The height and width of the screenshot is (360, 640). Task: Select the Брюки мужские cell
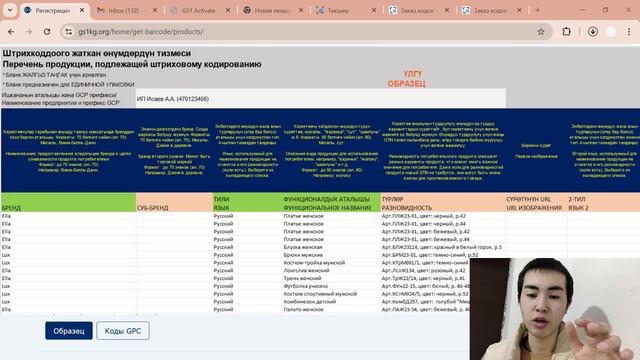coord(331,255)
